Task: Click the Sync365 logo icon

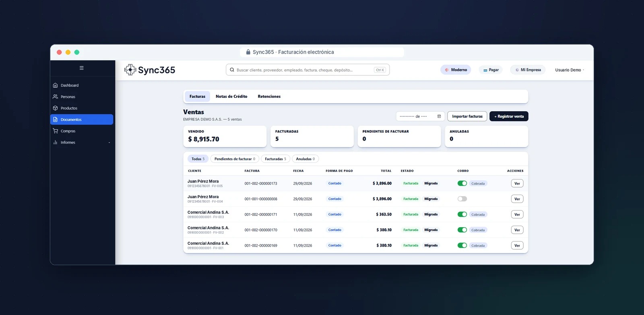Action: click(x=130, y=70)
